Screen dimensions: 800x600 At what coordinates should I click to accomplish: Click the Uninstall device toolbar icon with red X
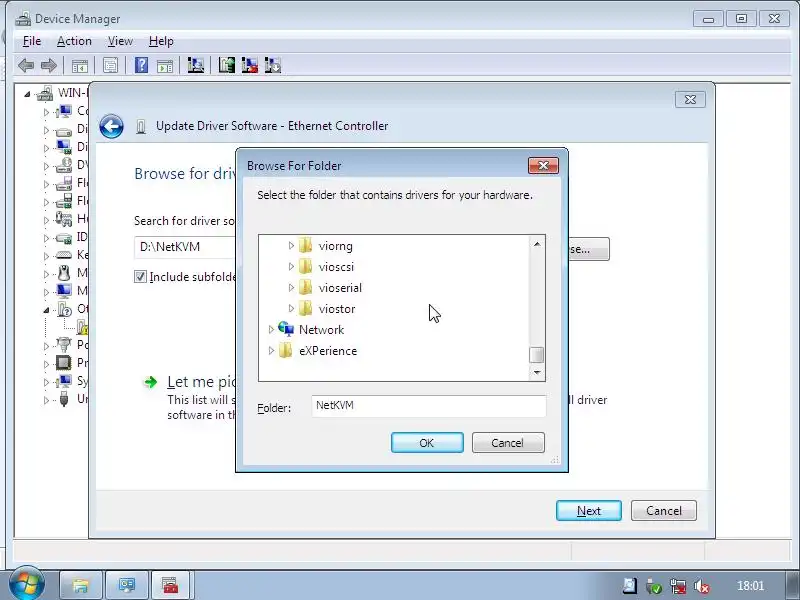click(249, 65)
